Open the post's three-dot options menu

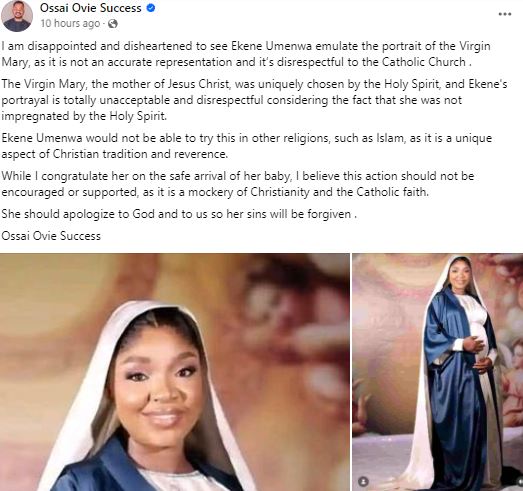[x=505, y=14]
